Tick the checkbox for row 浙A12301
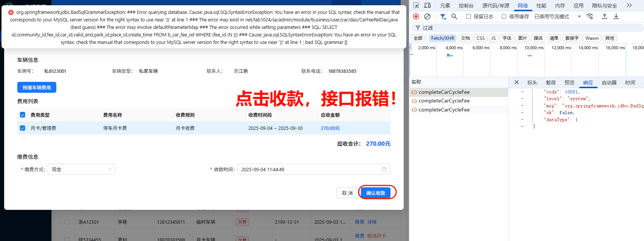The width and height of the screenshot is (644, 241). coord(67,222)
